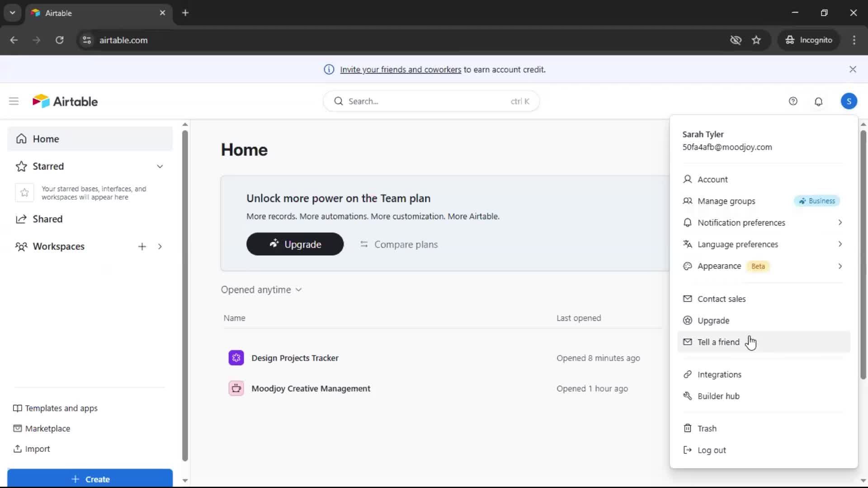Log out of the account

763,450
